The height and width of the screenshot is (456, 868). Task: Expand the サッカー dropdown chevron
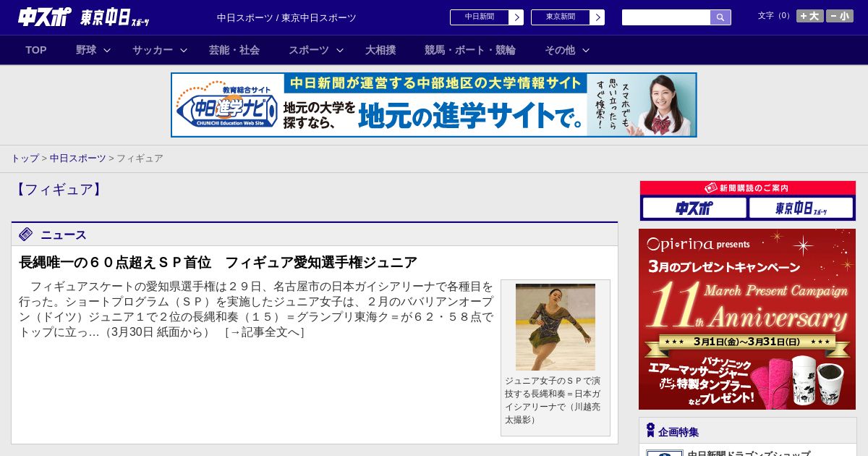(x=184, y=50)
